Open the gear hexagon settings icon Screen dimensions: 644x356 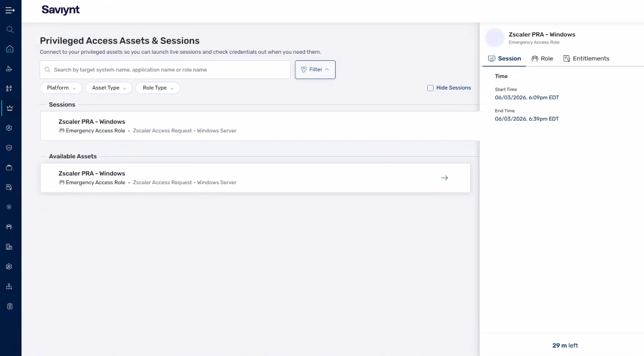(9, 267)
